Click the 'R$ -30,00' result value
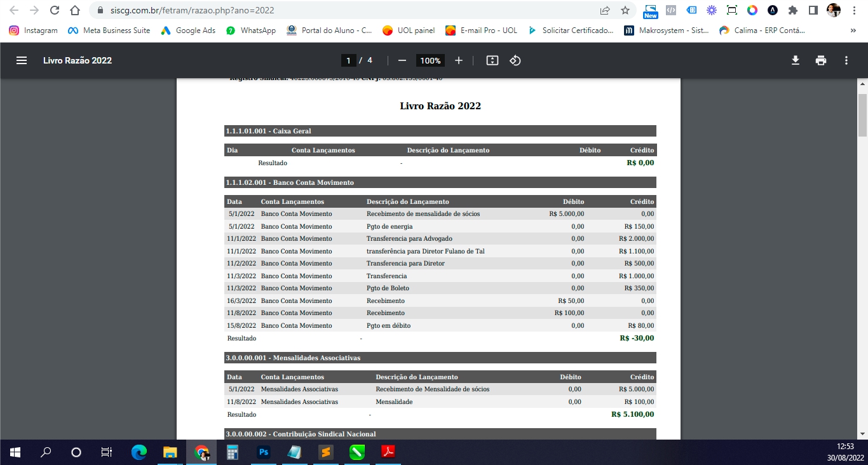This screenshot has width=868, height=465. pos(637,338)
